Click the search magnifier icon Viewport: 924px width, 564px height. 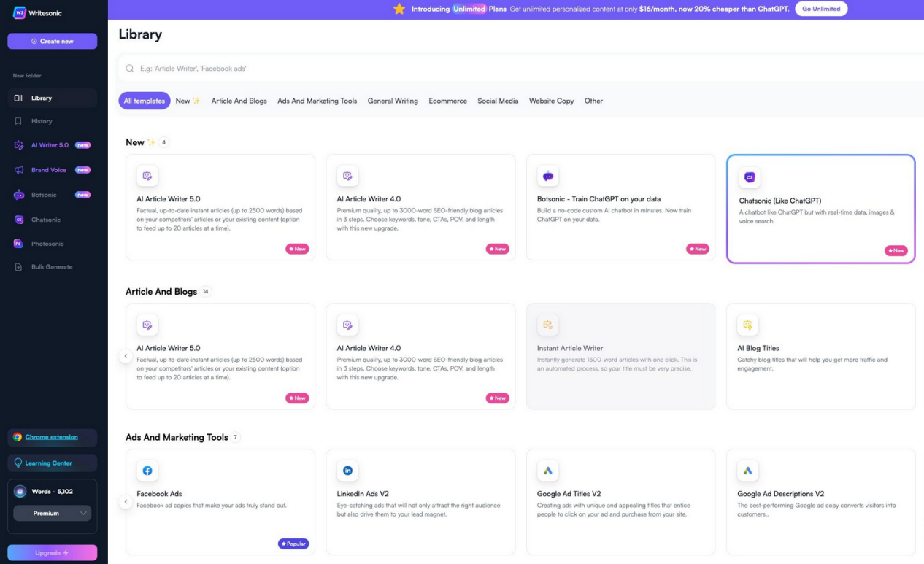coord(130,69)
